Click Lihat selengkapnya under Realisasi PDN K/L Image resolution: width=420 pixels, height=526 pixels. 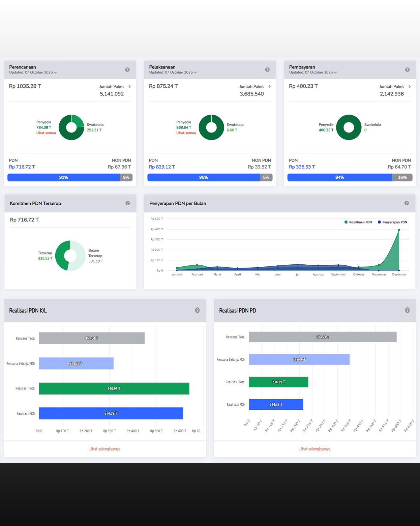105,449
